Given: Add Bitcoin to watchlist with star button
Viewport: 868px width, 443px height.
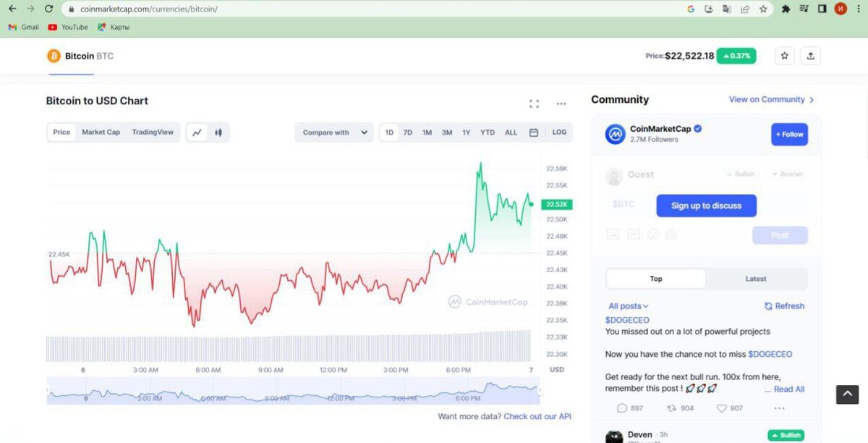Looking at the screenshot, I should [785, 56].
